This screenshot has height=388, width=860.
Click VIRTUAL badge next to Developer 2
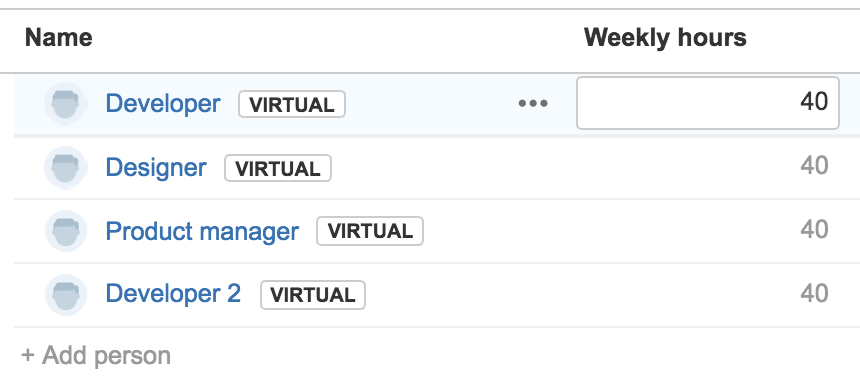313,295
